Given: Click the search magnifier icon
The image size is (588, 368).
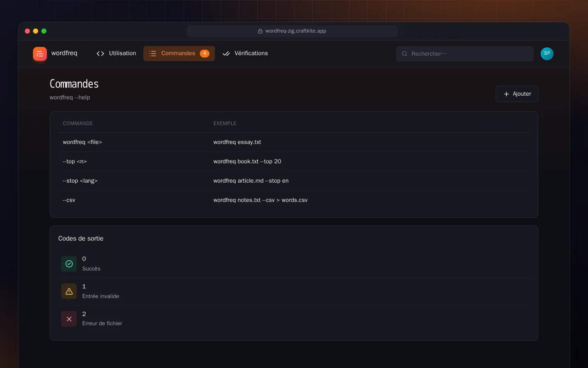Looking at the screenshot, I should [405, 54].
